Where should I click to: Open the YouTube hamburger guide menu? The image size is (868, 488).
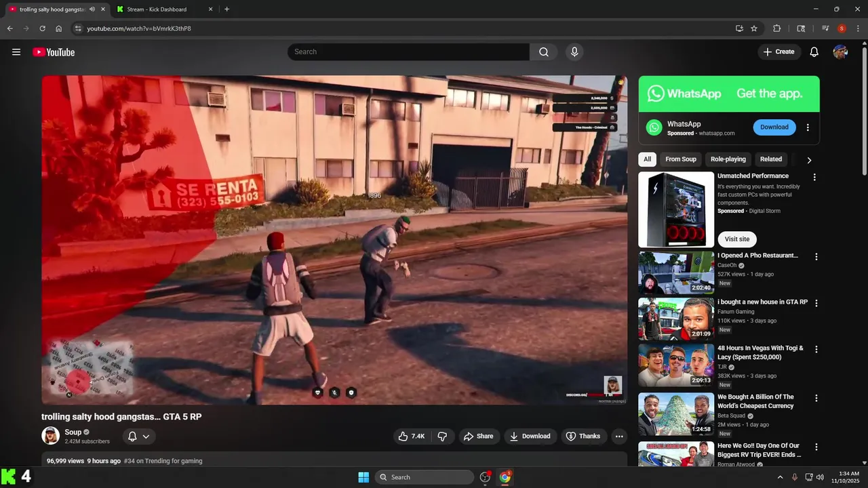tap(16, 52)
